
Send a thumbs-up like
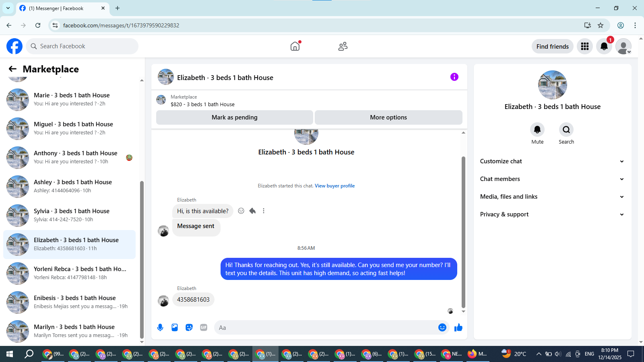[458, 327]
